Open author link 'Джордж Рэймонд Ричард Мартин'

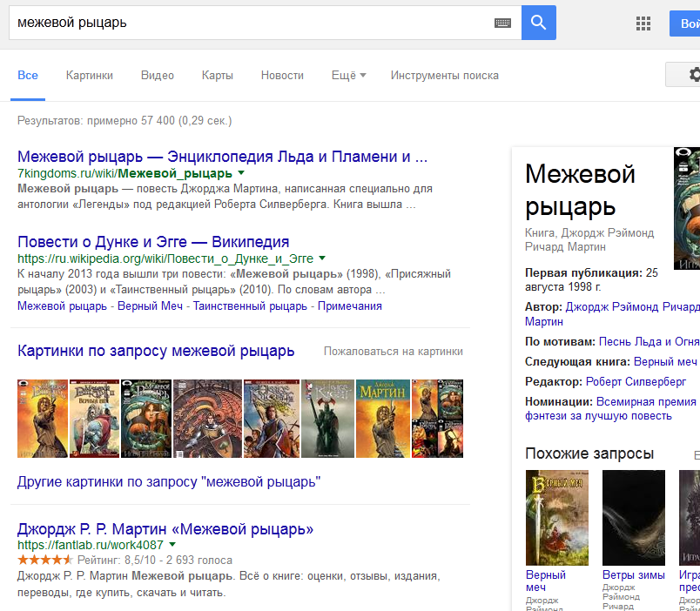(x=613, y=314)
